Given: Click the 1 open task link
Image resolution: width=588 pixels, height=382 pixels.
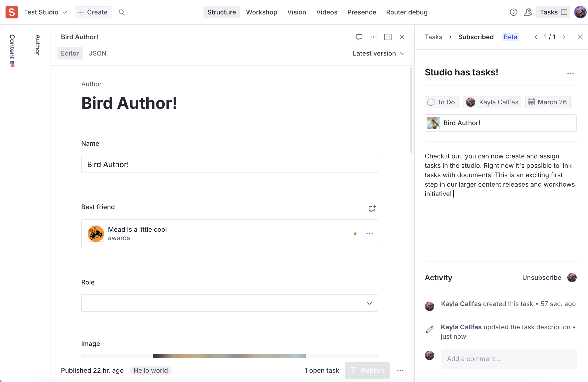Looking at the screenshot, I should pos(322,370).
